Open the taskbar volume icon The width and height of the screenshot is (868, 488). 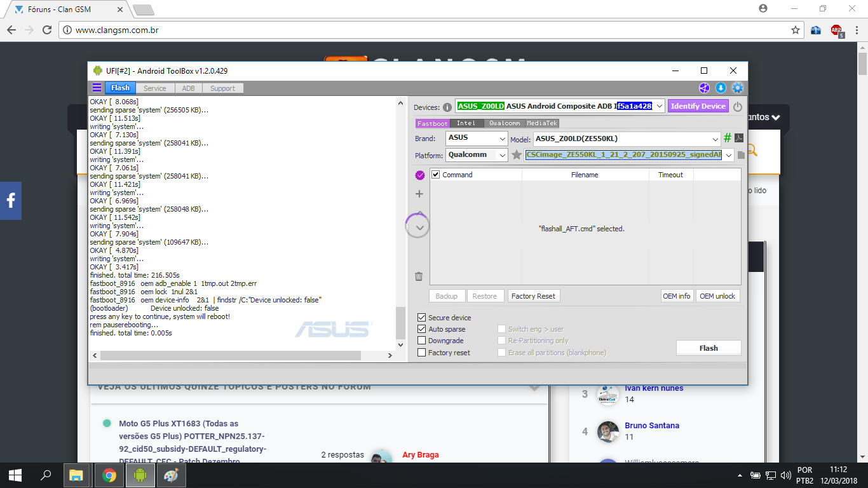(x=786, y=475)
